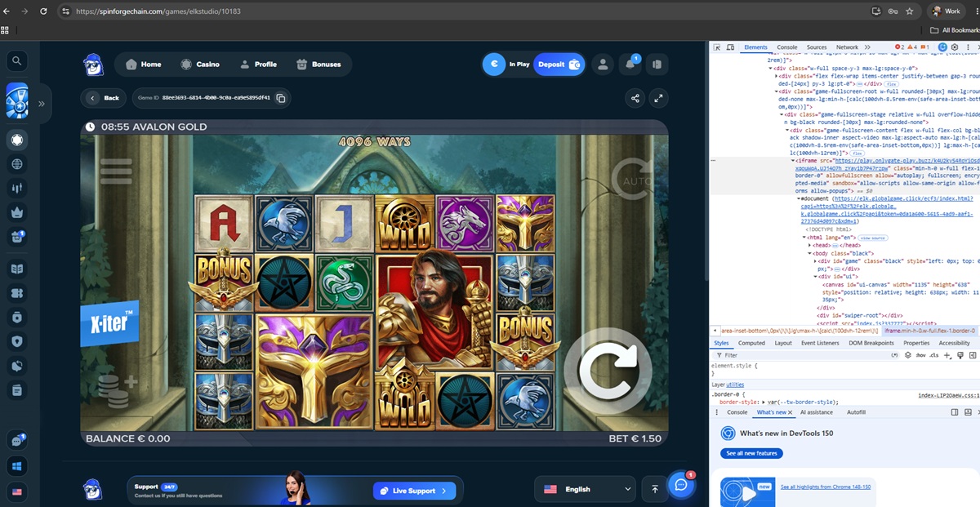Click the Deposit button
The width and height of the screenshot is (980, 507).
[559, 64]
